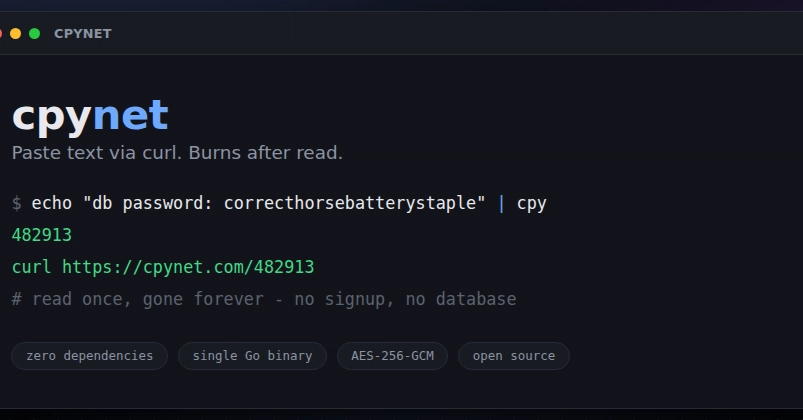
Task: Click the blue 'net' part of logo
Action: (x=131, y=115)
